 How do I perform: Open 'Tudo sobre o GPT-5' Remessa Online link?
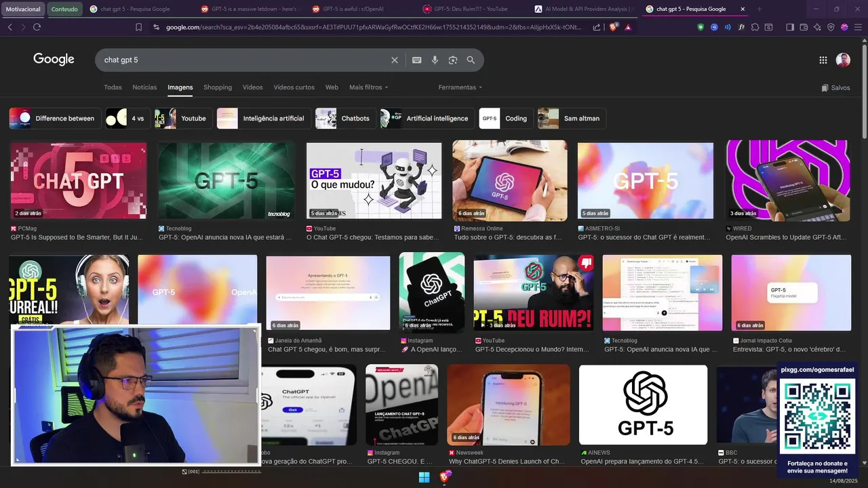507,238
